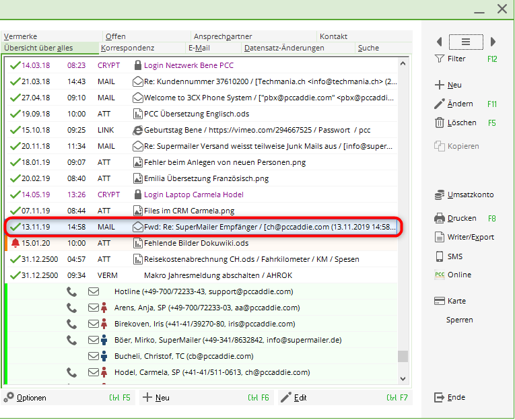Screen dimensions: 515x420
Task: Click the Löschen trash icon
Action: (440, 123)
